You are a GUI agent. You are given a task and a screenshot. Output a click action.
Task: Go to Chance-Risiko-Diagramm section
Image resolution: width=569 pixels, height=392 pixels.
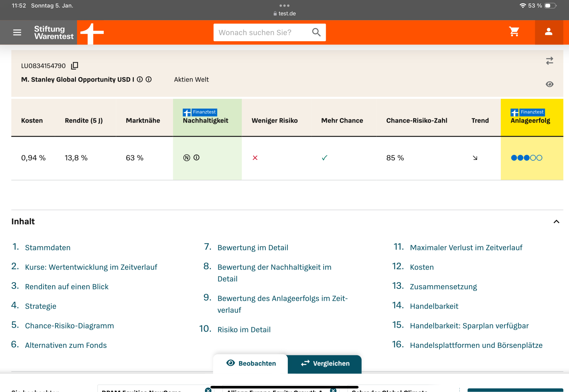tap(69, 326)
